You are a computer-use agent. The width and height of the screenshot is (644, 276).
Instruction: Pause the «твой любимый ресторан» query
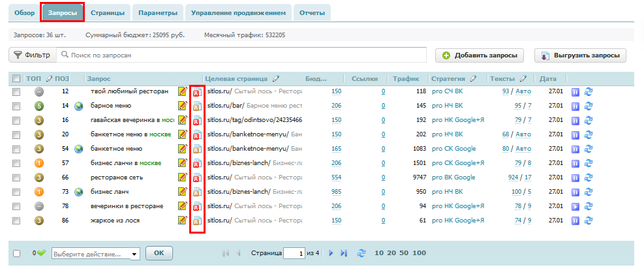click(x=575, y=92)
